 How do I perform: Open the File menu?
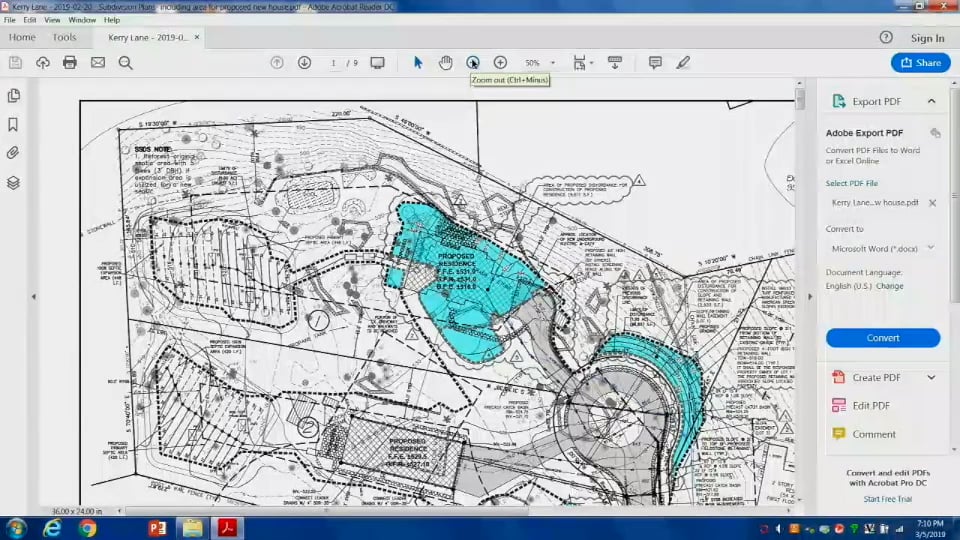point(10,20)
